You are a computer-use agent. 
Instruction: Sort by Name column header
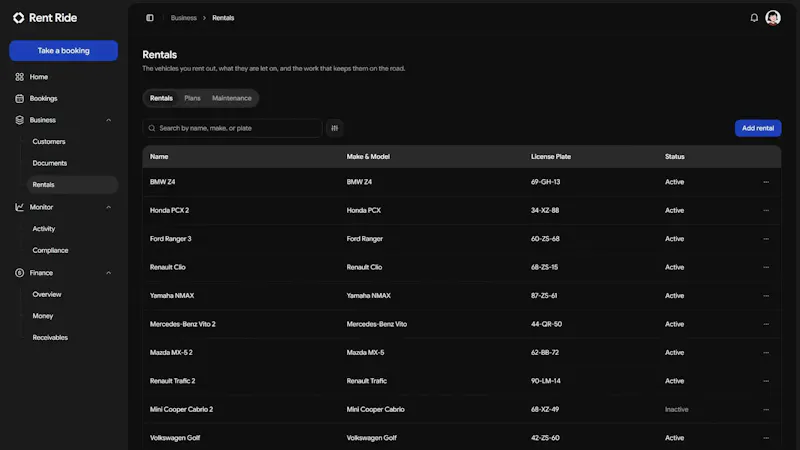159,157
